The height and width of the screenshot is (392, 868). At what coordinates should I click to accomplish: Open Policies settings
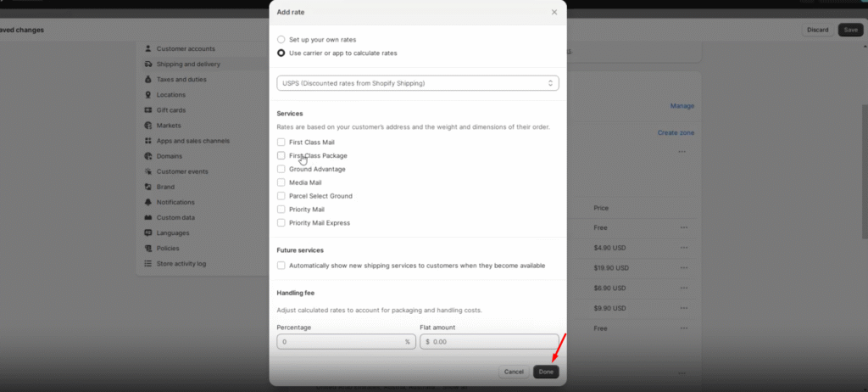pos(168,249)
